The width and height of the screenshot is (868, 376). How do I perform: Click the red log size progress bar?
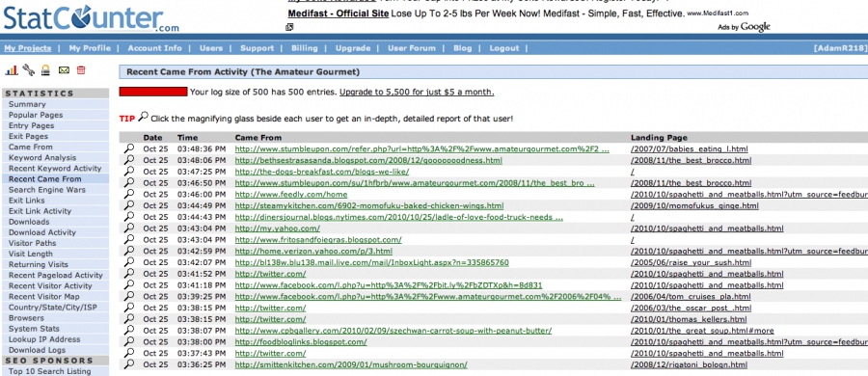pos(153,92)
